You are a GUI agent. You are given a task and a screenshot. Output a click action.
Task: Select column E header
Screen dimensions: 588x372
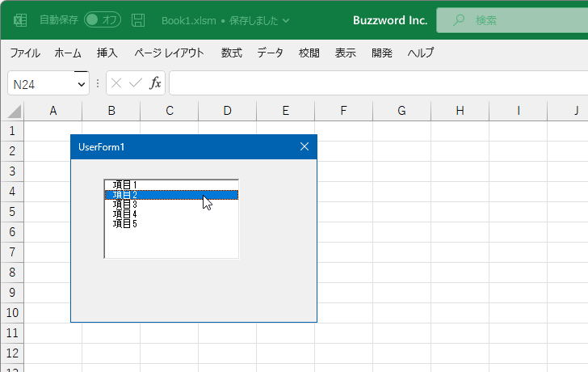[x=285, y=111]
